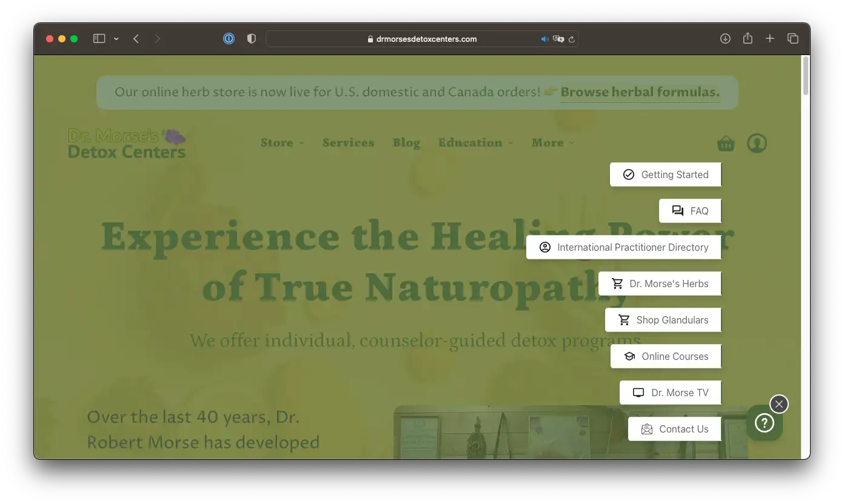The height and width of the screenshot is (504, 844).
Task: Show the tab overview icon
Action: 792,39
